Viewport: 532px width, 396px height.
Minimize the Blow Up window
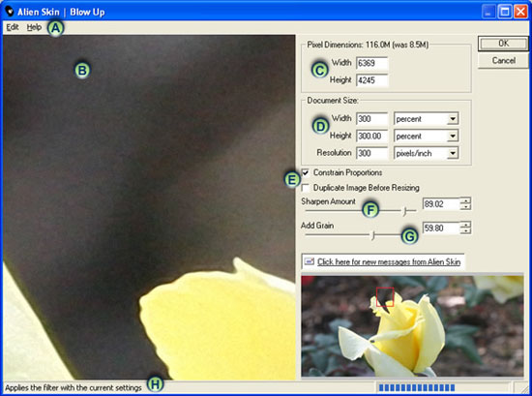488,12
